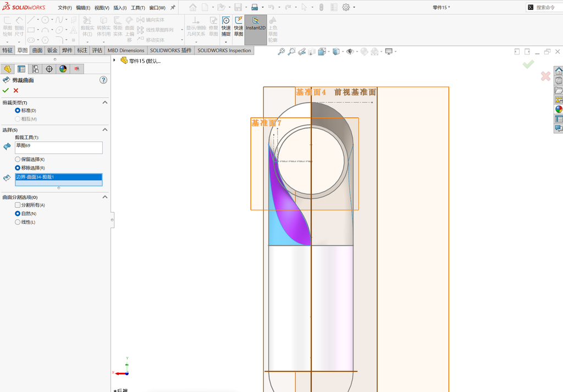Open View Orientation dropdown arrow
The image size is (563, 392).
coord(329,52)
